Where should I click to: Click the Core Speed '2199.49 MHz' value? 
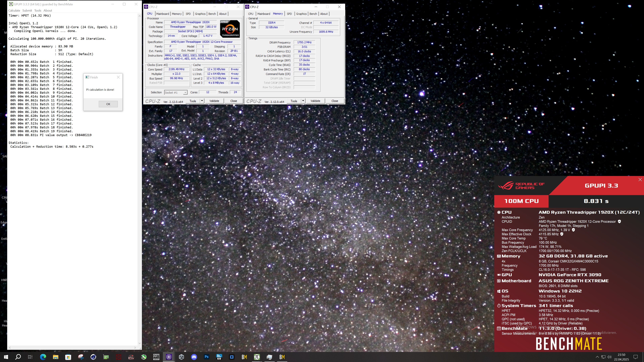pyautogui.click(x=176, y=69)
